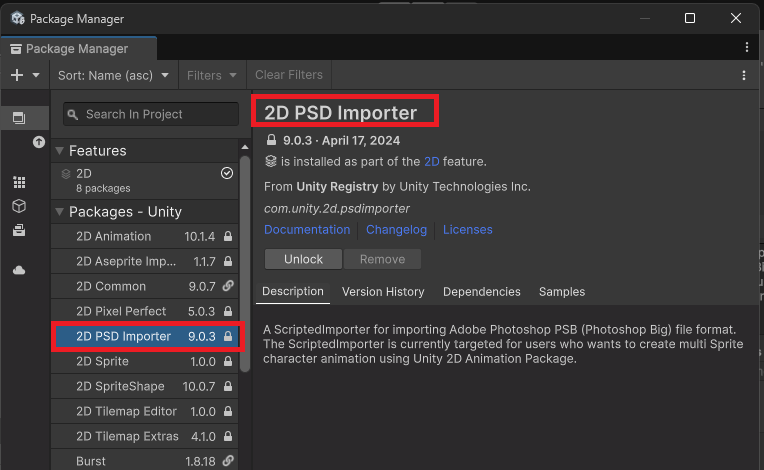Open the Changelog link
Image resolution: width=764 pixels, height=470 pixels.
coord(396,230)
